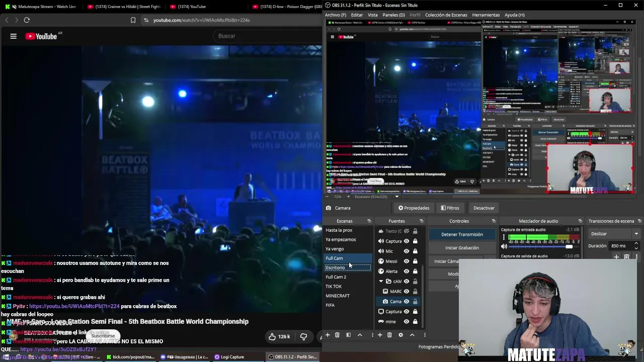This screenshot has width=644, height=362.
Task: Undock the Fuentes panel
Action: pos(421,221)
